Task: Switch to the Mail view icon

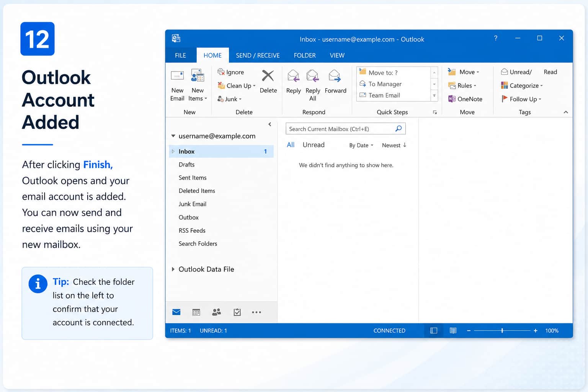Action: pyautogui.click(x=176, y=312)
